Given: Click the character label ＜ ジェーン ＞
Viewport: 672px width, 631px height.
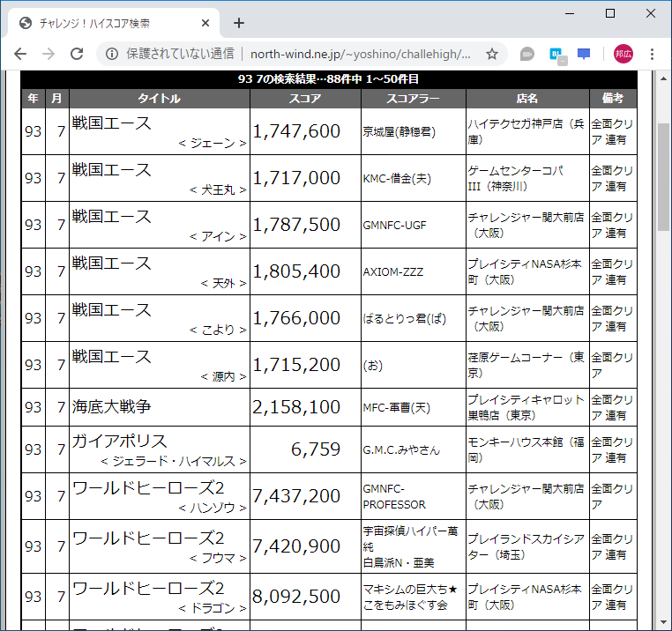Looking at the screenshot, I should (213, 143).
